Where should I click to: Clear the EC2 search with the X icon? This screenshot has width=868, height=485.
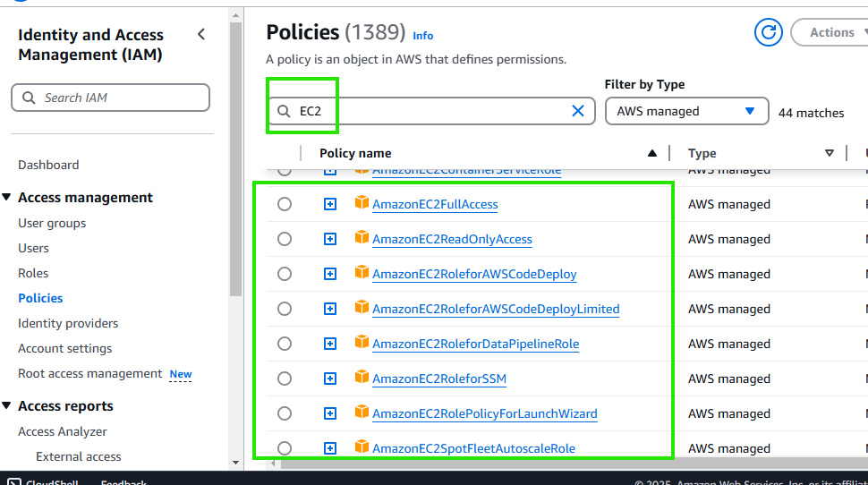pos(578,111)
